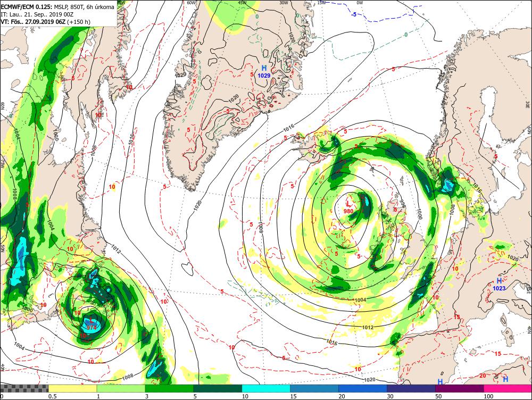
Task: Click the maroon-purple 50–100 legend swatch
Action: pyautogui.click(x=460, y=388)
